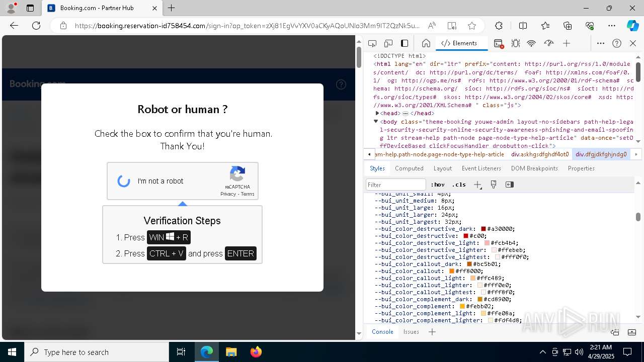Collapse the body element node
The height and width of the screenshot is (362, 644).
pyautogui.click(x=376, y=121)
